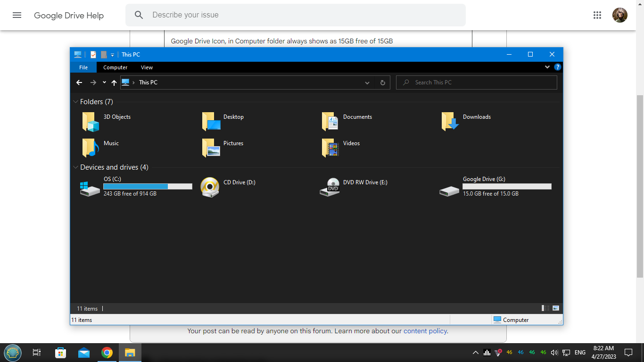The width and height of the screenshot is (644, 362).
Task: Go back with the left arrow in Explorer
Action: [x=79, y=82]
